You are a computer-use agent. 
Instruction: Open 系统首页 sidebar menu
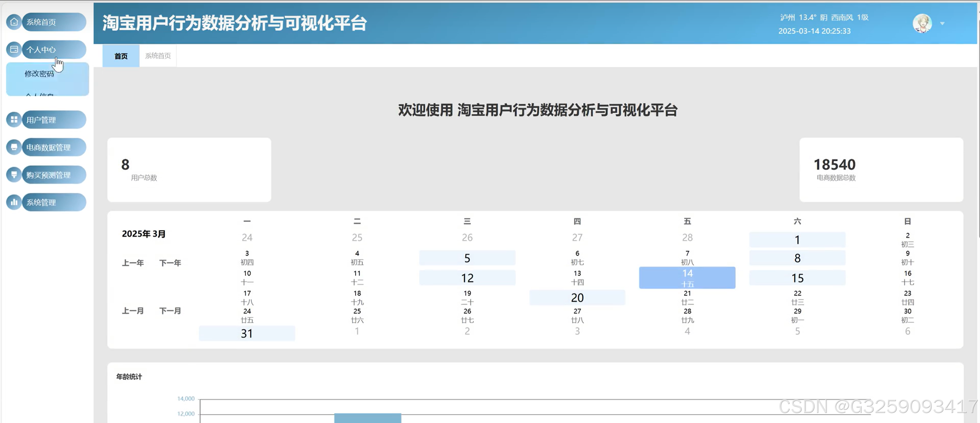[54, 22]
